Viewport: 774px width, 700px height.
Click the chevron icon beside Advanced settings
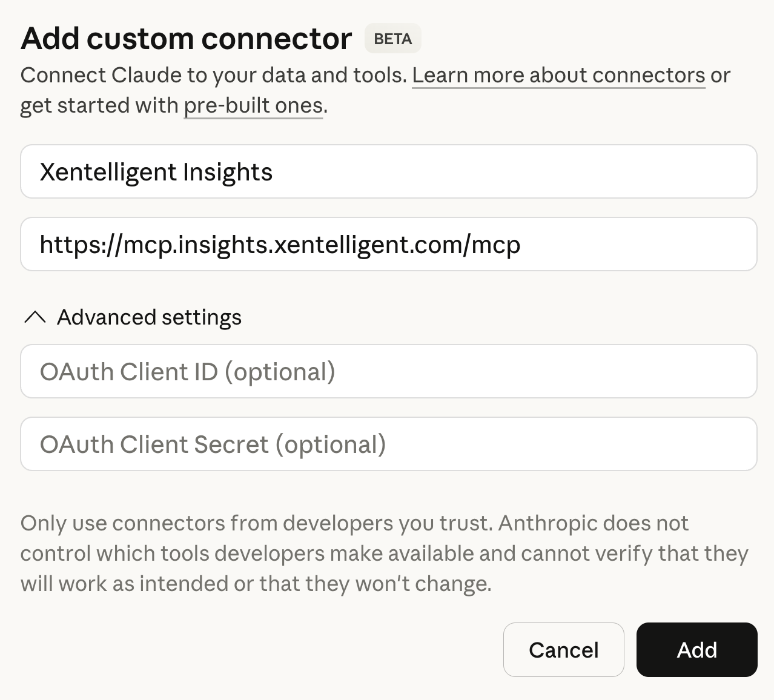(35, 317)
